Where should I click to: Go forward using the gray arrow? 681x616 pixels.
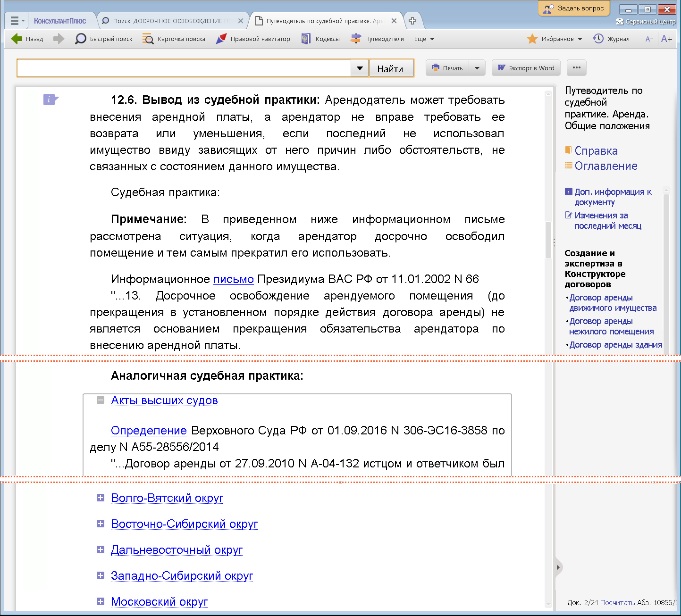coord(59,39)
